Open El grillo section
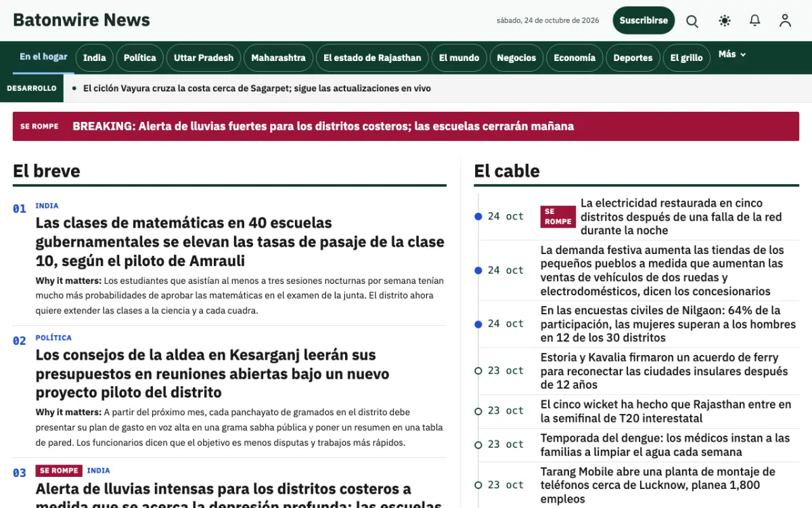Image resolution: width=812 pixels, height=508 pixels. (686, 58)
